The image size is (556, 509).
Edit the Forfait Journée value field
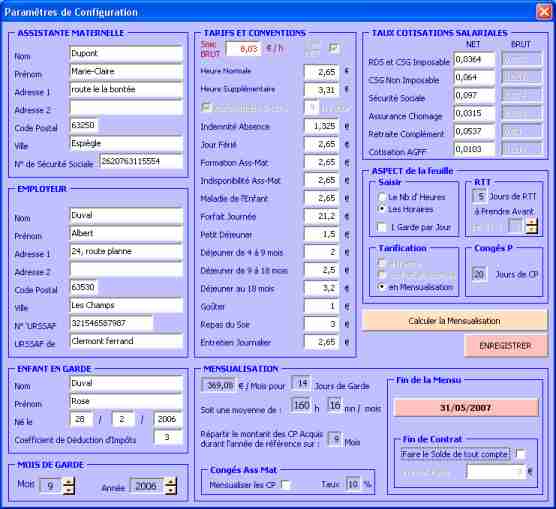pyautogui.click(x=322, y=216)
